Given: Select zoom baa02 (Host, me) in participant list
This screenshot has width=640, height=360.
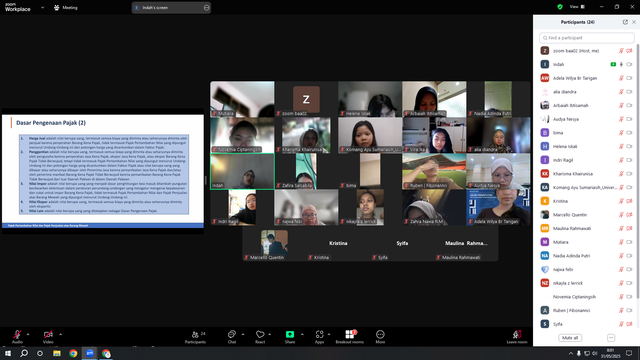Looking at the screenshot, I should 587,51.
